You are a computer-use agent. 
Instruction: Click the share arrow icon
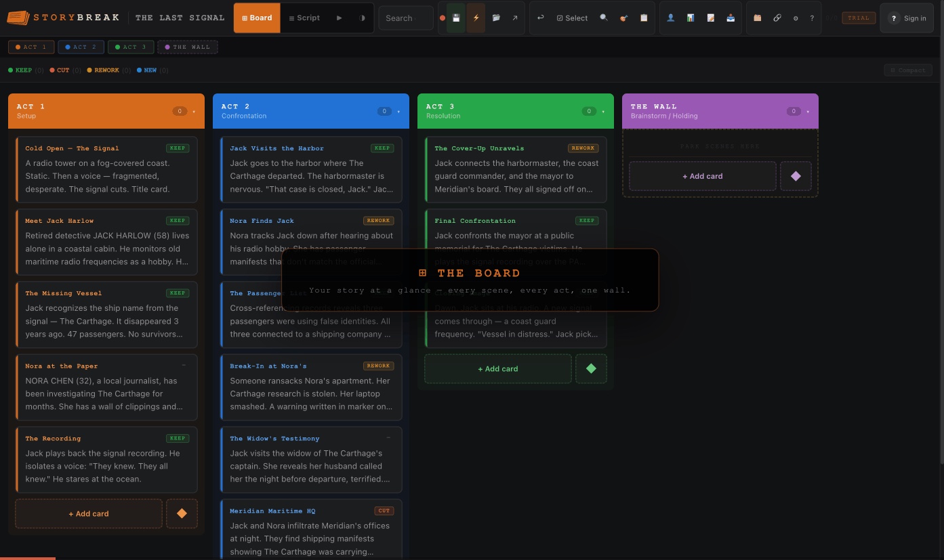[x=515, y=18]
